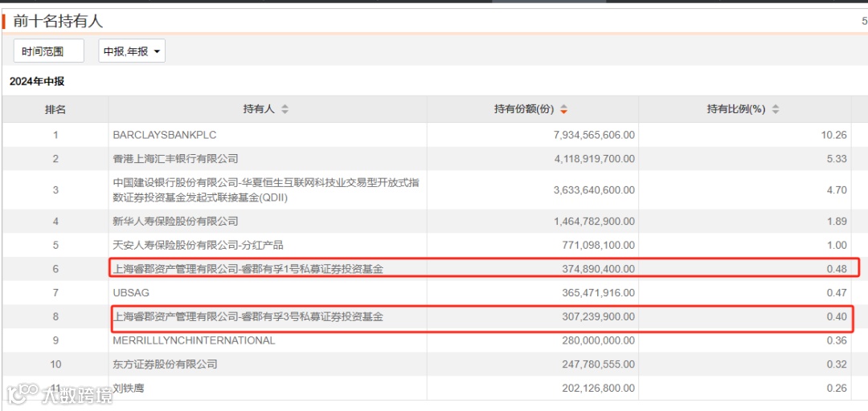The width and height of the screenshot is (868, 411).
Task: Select holder 天安人寿保险股份有限公司-分红产品
Action: click(x=199, y=245)
